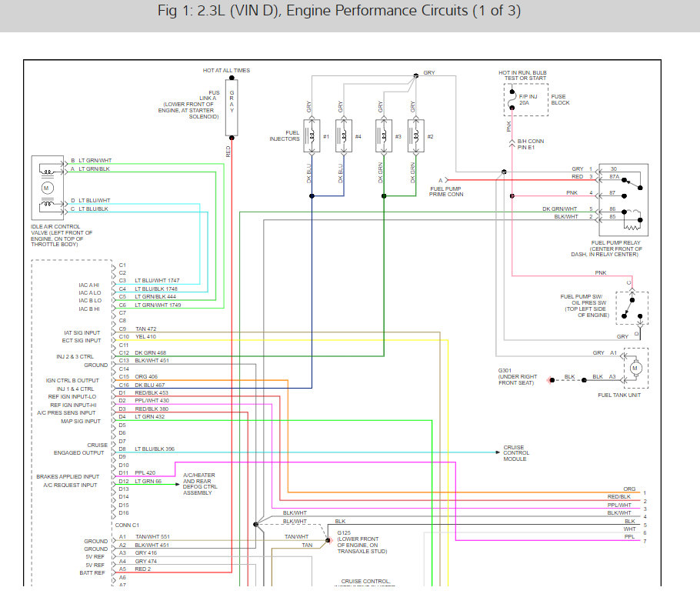Click the 'CRUISE CONTROL MODULE' label
This screenshot has width=700, height=614.
pyautogui.click(x=516, y=453)
